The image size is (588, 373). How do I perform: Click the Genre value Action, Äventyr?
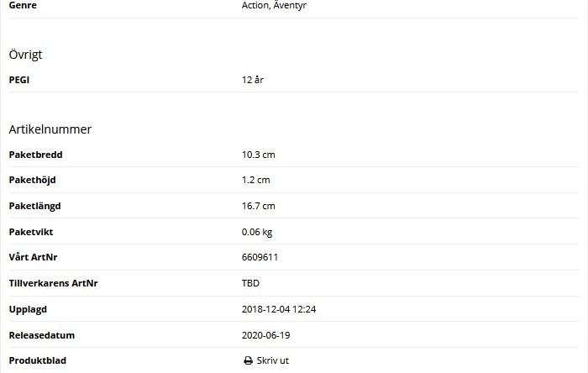pos(274,5)
